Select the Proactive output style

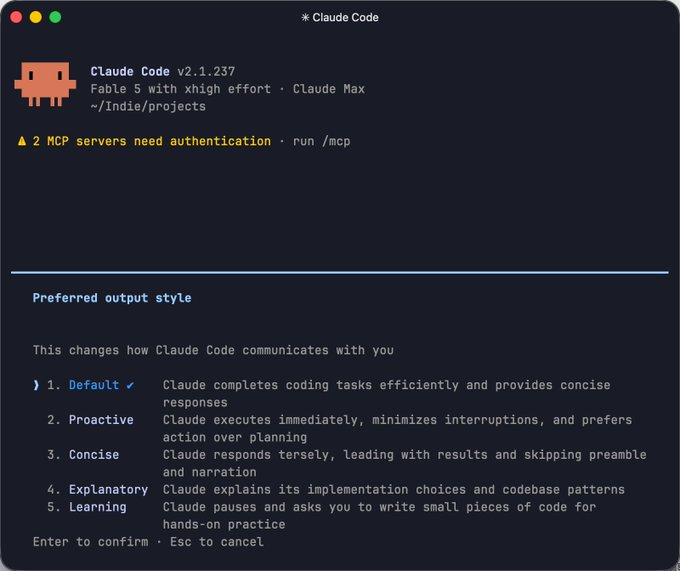pos(101,420)
